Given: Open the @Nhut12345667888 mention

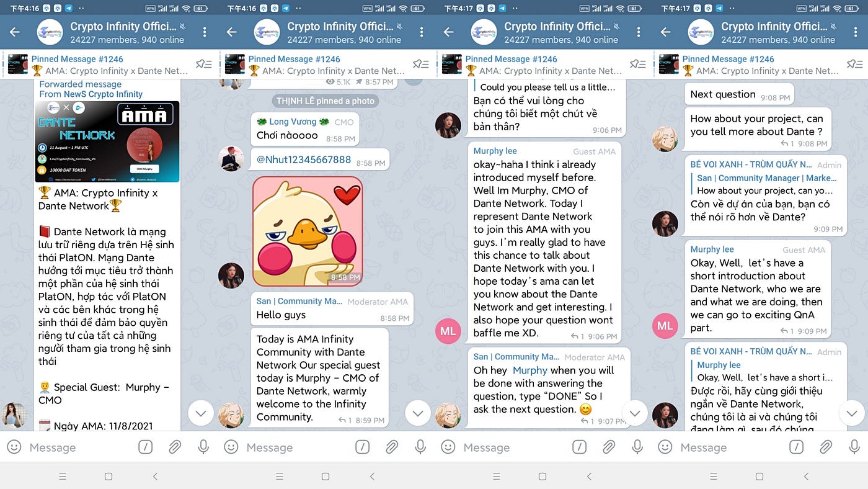Looking at the screenshot, I should [x=304, y=159].
